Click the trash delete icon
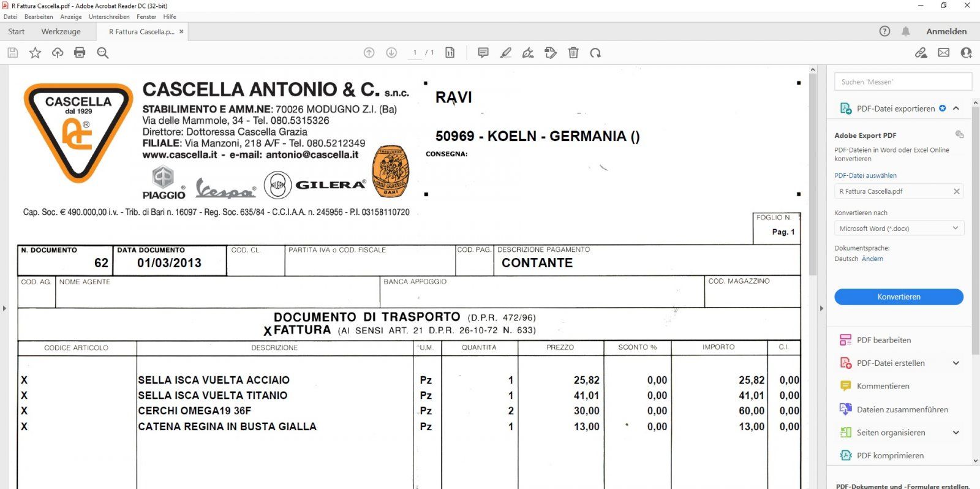This screenshot has width=980, height=489. 573,53
